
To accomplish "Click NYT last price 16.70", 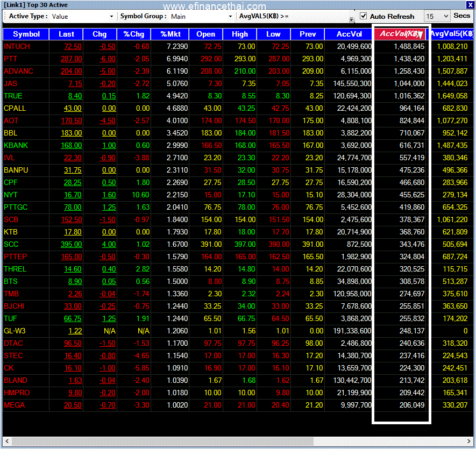I will pos(73,195).
